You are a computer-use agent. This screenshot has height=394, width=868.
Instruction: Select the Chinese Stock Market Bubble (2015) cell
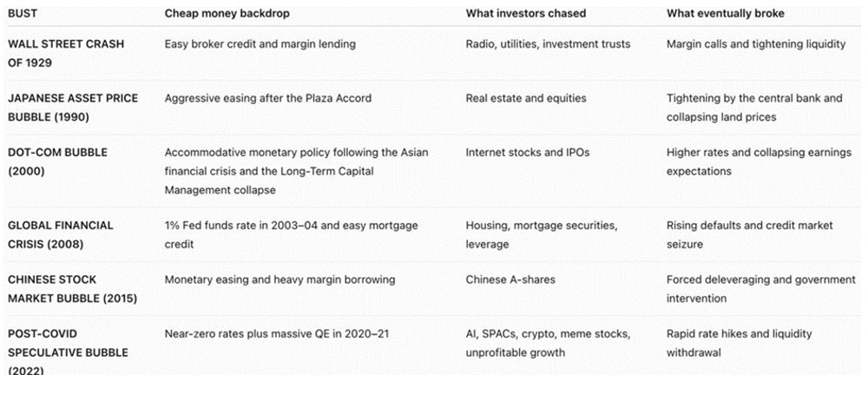coord(72,288)
